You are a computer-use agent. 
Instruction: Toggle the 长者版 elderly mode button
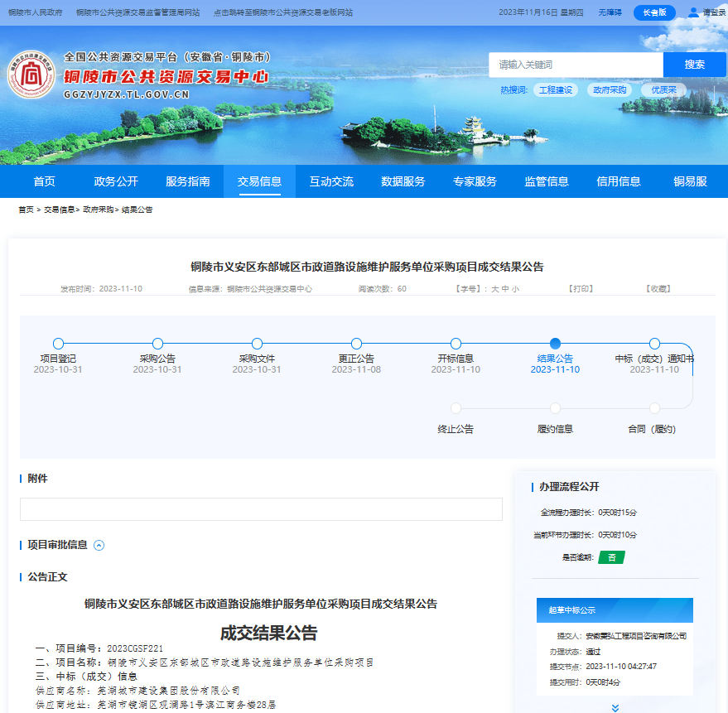[654, 12]
